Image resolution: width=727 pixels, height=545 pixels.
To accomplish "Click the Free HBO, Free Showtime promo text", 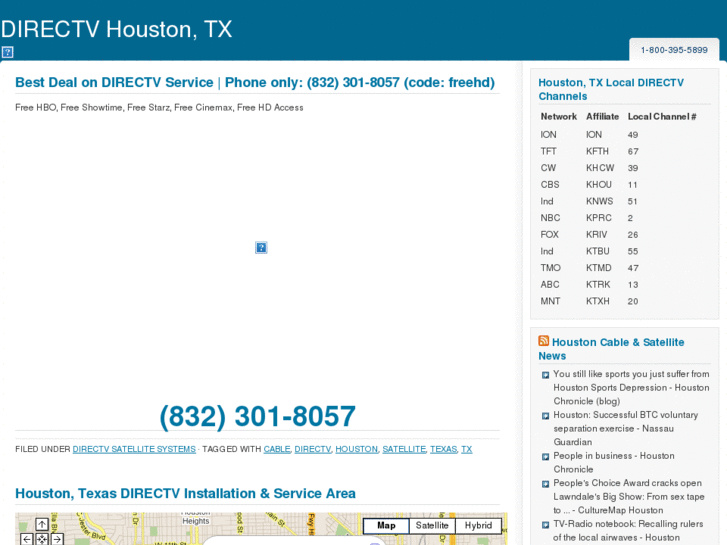I will [159, 108].
